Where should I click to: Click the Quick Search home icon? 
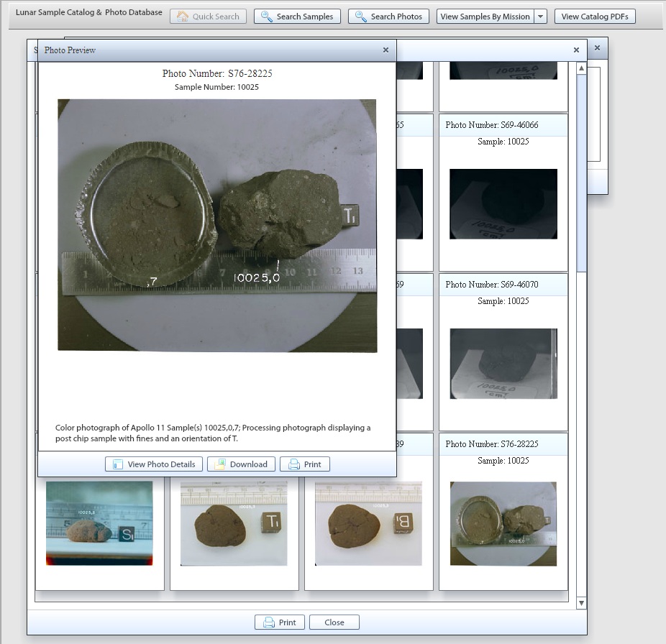[x=183, y=17]
